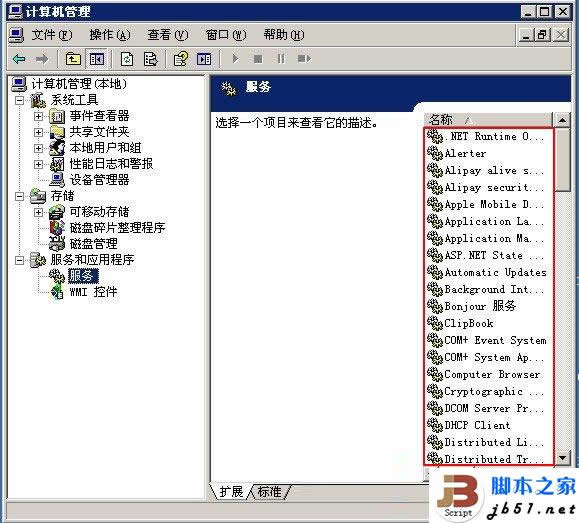Select 计算机管理(本地) root node
Screen dimensions: 579x523
79,84
